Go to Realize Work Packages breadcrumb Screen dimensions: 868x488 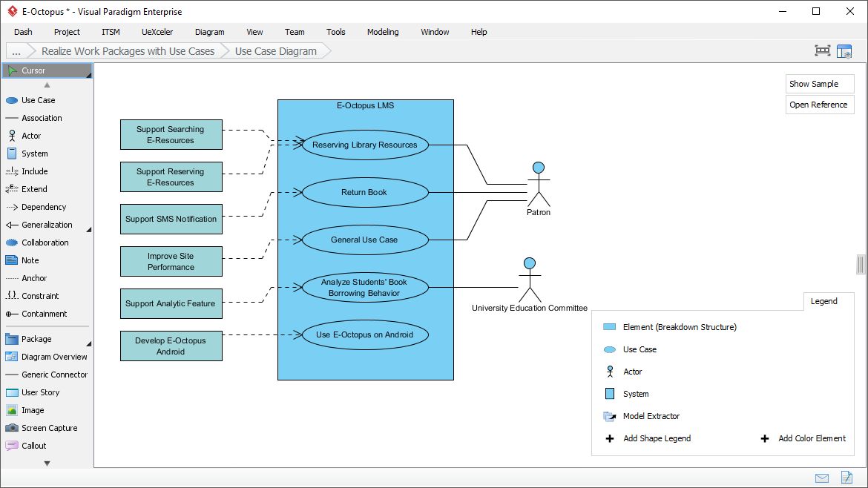coord(128,51)
